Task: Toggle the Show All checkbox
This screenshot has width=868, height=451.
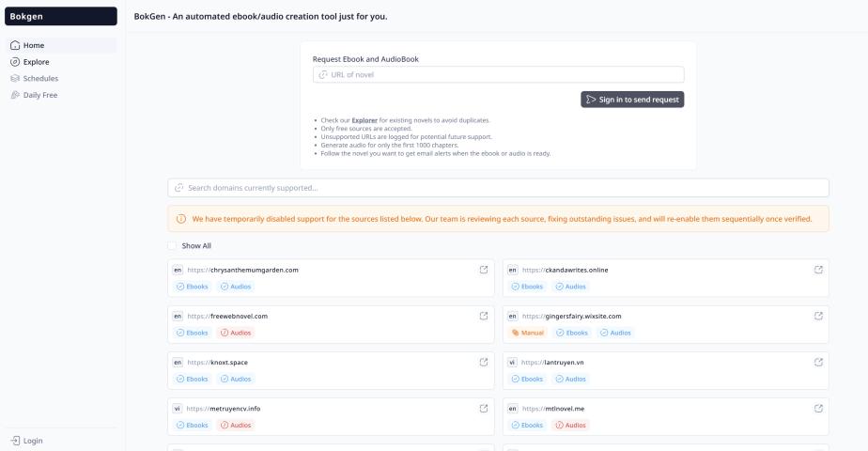Action: (x=172, y=246)
